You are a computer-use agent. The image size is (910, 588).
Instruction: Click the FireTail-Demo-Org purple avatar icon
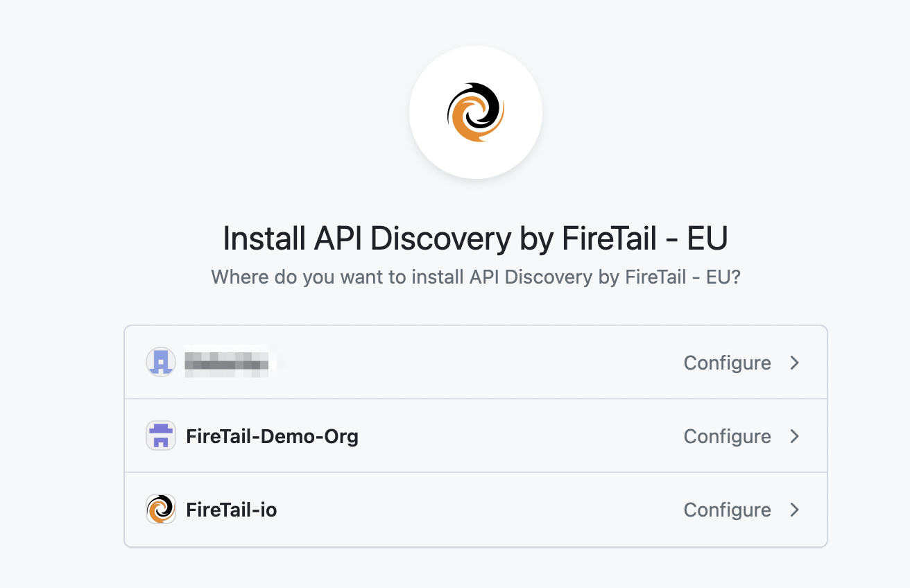(x=161, y=436)
